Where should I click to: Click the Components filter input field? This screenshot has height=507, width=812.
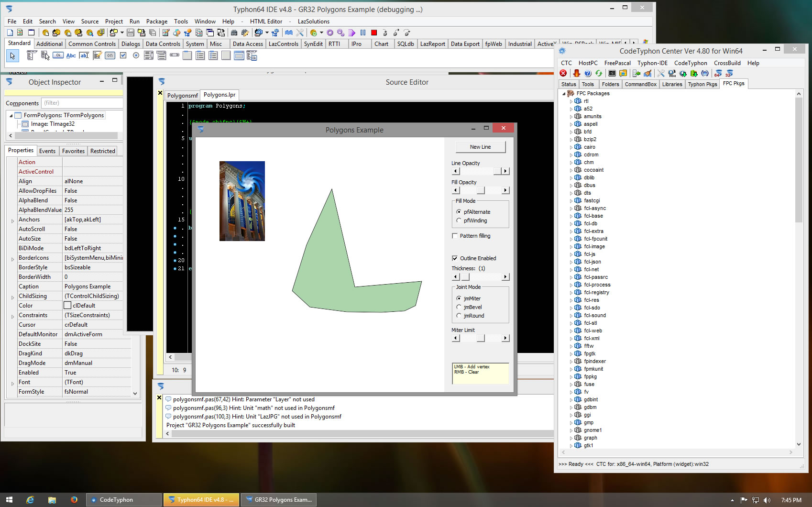[82, 103]
